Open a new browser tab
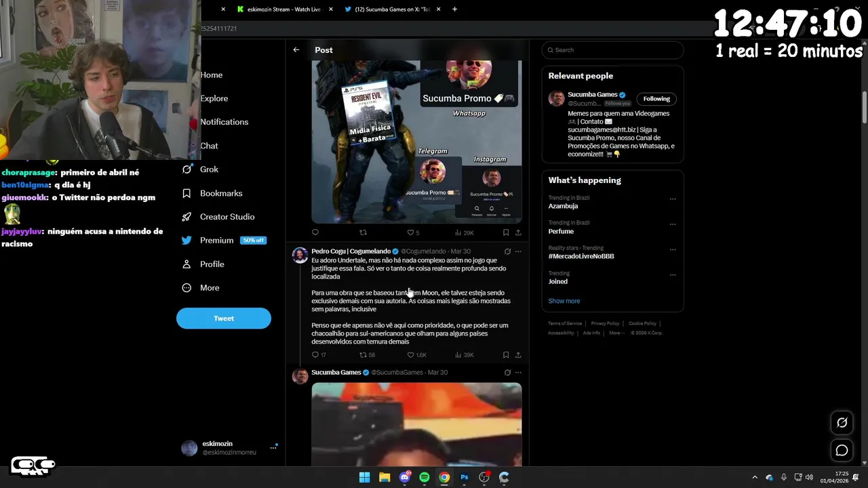868x488 pixels. click(454, 9)
